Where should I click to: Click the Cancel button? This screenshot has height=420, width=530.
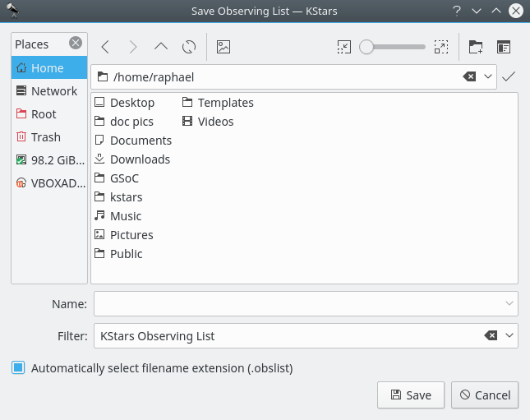point(485,395)
